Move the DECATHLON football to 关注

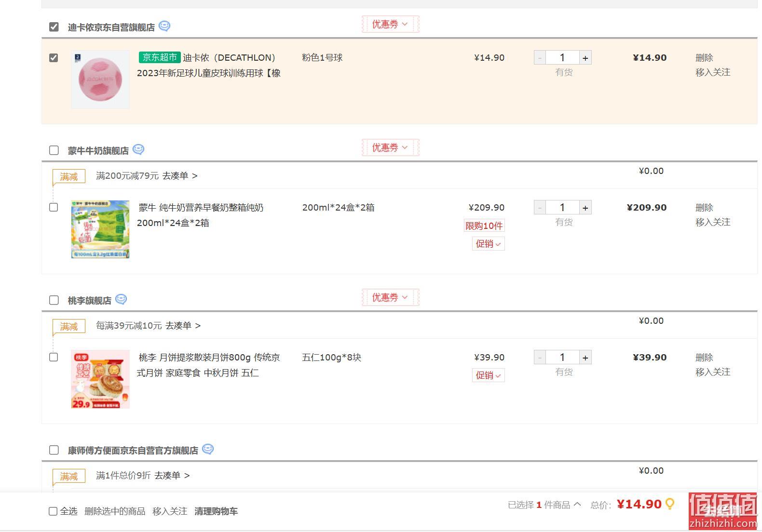tap(713, 72)
